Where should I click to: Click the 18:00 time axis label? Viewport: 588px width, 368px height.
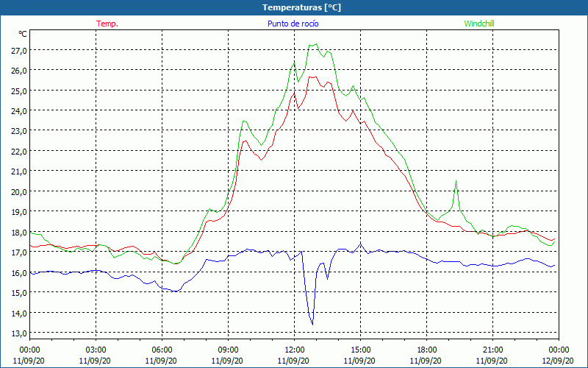pos(427,350)
